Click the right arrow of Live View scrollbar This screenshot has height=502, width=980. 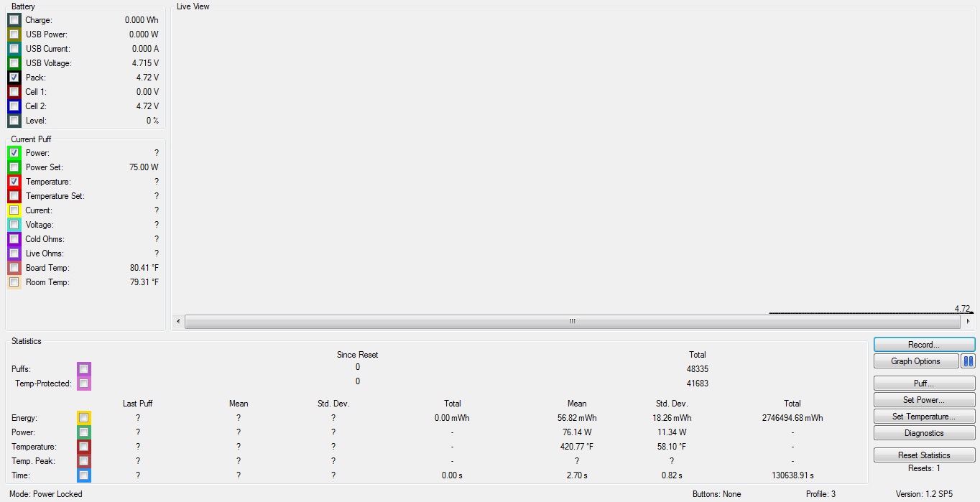point(969,322)
